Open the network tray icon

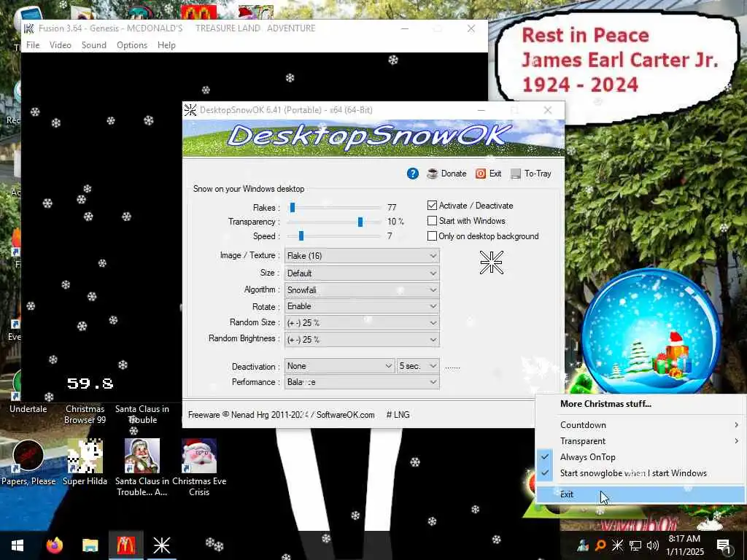(635, 545)
